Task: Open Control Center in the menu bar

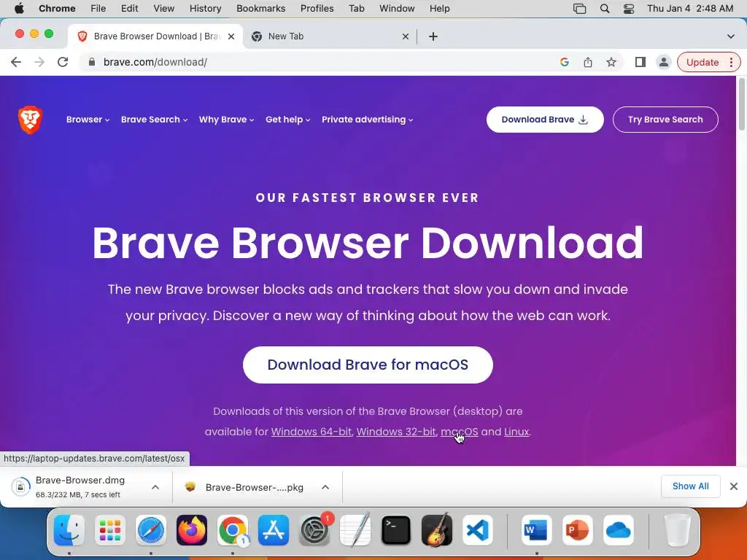Action: tap(629, 9)
